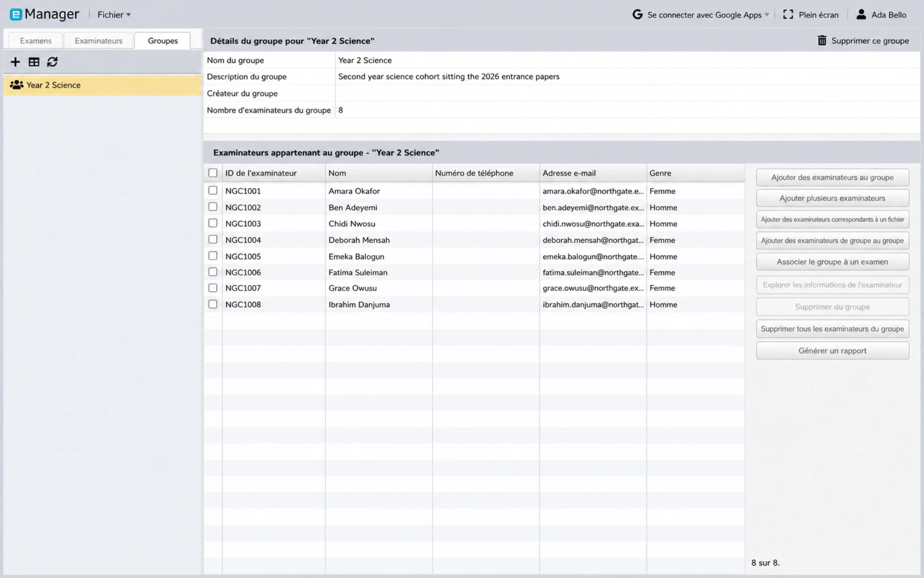The width and height of the screenshot is (924, 578).
Task: Click the eManager logo icon
Action: pos(16,14)
